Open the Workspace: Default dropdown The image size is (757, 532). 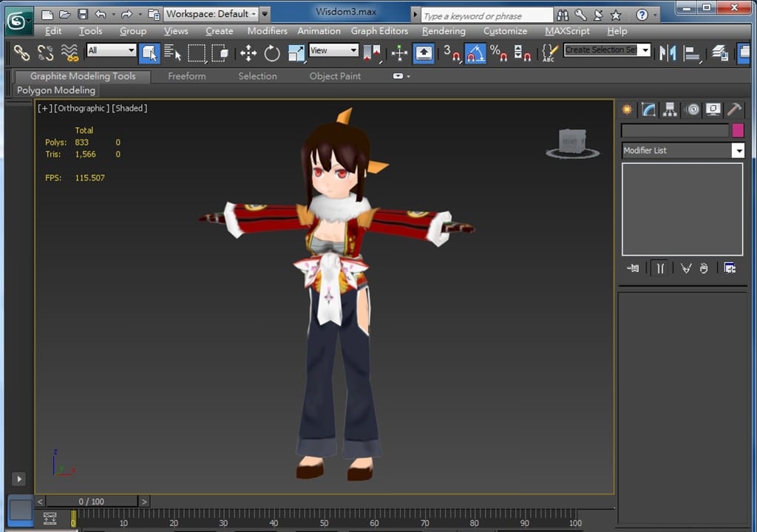point(211,13)
